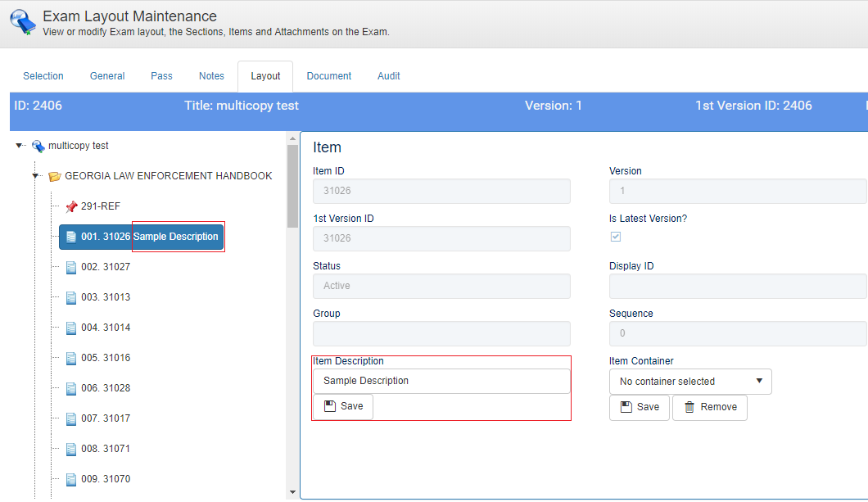Click the document icon for item 005. 31016
The height and width of the screenshot is (502, 868).
[x=71, y=358]
